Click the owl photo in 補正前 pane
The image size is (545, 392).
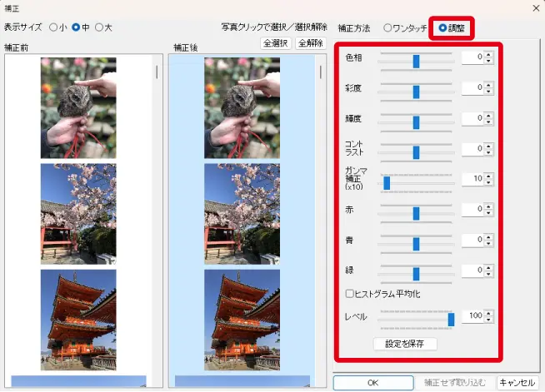point(78,108)
